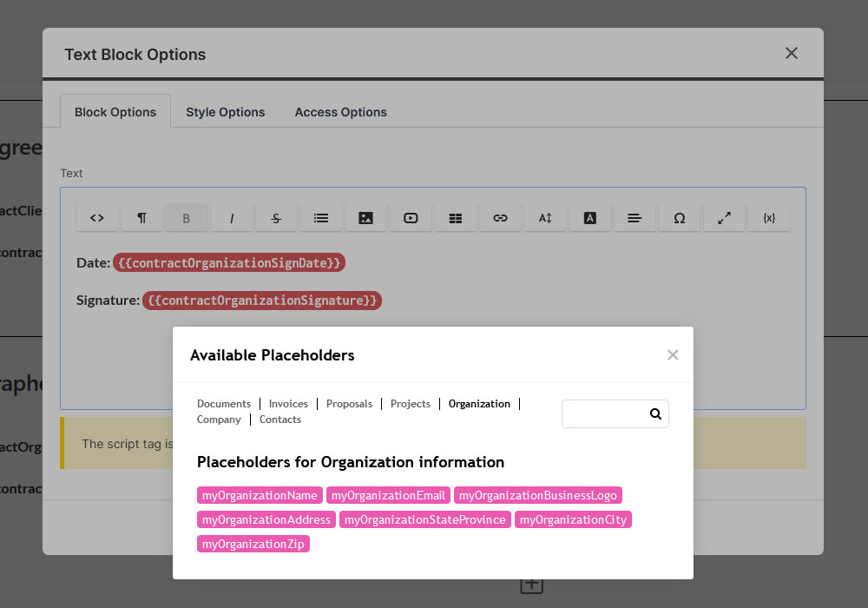Viewport: 868px width, 608px height.
Task: Open the special characters omega tool
Action: click(x=680, y=218)
